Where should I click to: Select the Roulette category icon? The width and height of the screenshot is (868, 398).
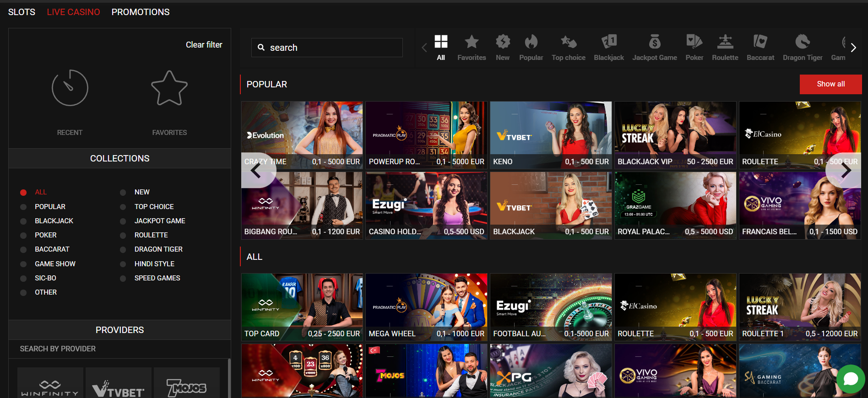pos(725,43)
